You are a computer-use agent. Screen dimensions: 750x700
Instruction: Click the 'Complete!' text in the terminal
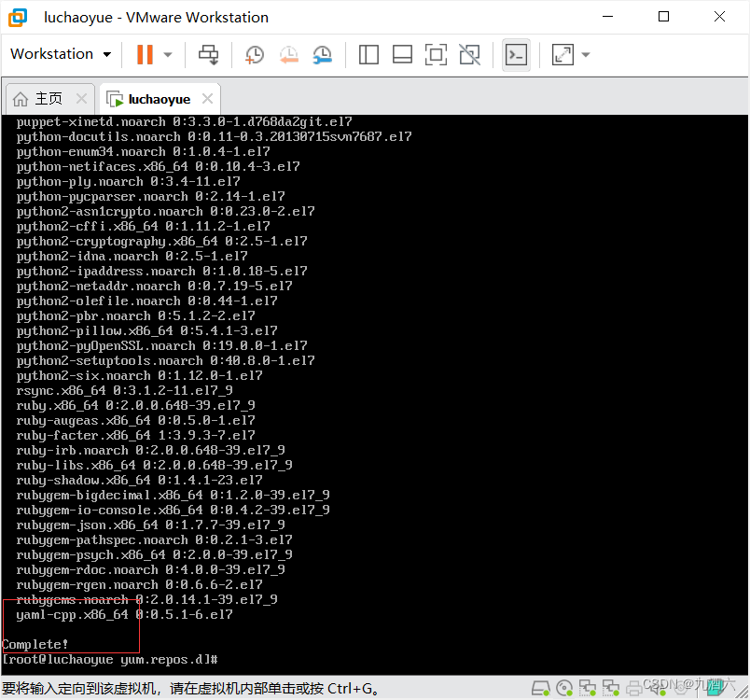[35, 645]
